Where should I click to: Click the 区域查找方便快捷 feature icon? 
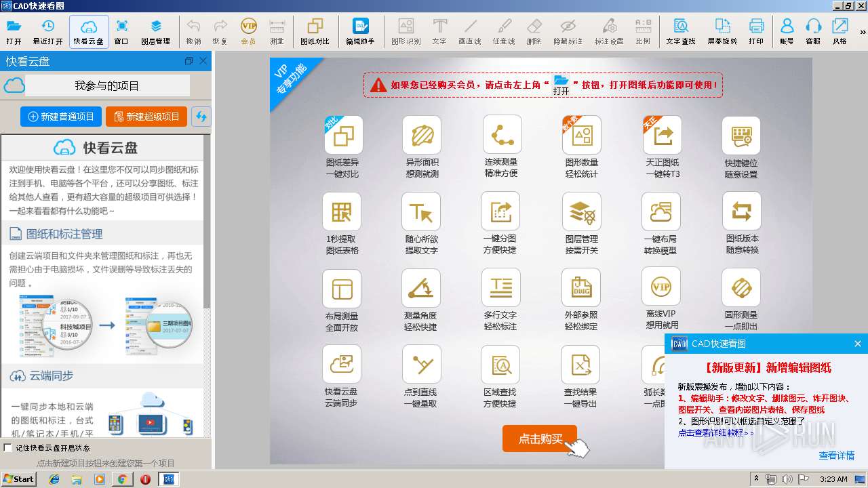click(x=501, y=365)
